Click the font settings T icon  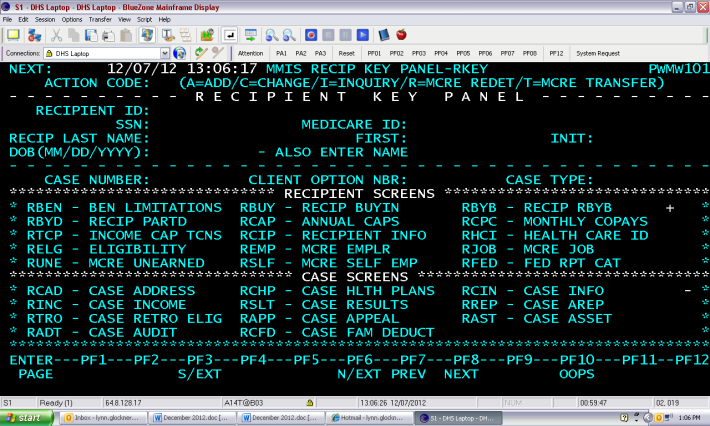(x=168, y=35)
